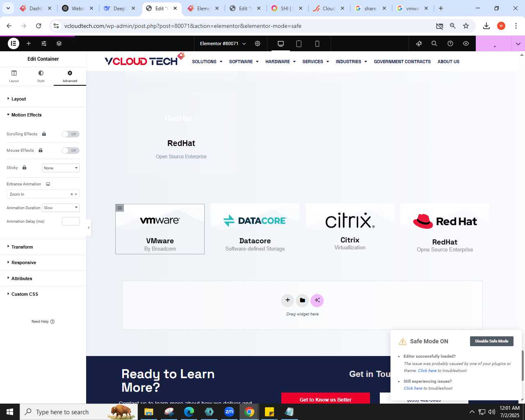Image resolution: width=525 pixels, height=420 pixels.
Task: Open the Elementor help question icon
Action: 450,43
